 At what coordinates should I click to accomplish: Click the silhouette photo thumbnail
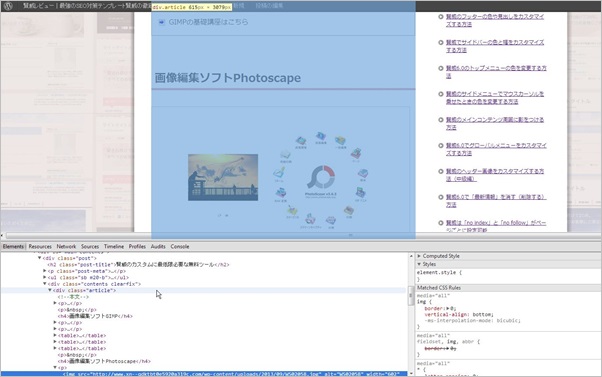coord(223,177)
